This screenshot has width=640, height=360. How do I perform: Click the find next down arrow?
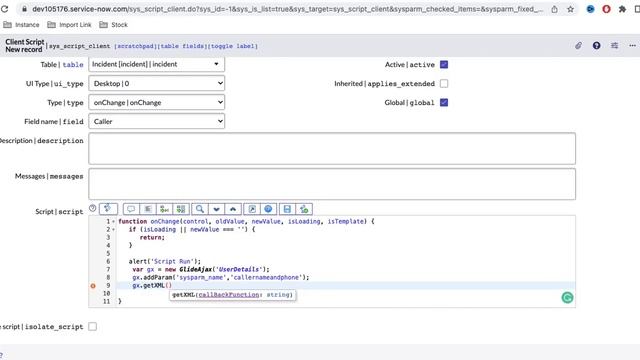click(x=216, y=209)
